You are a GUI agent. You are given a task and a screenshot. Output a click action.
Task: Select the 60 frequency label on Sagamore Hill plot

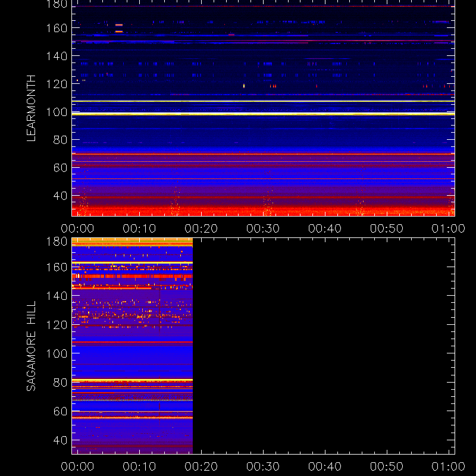pos(60,411)
